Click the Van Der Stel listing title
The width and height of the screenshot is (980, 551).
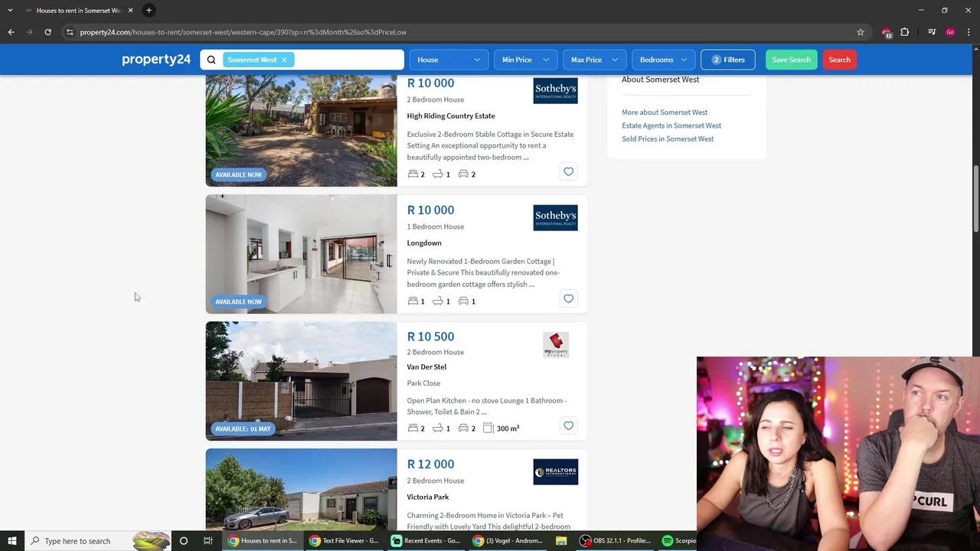(426, 367)
